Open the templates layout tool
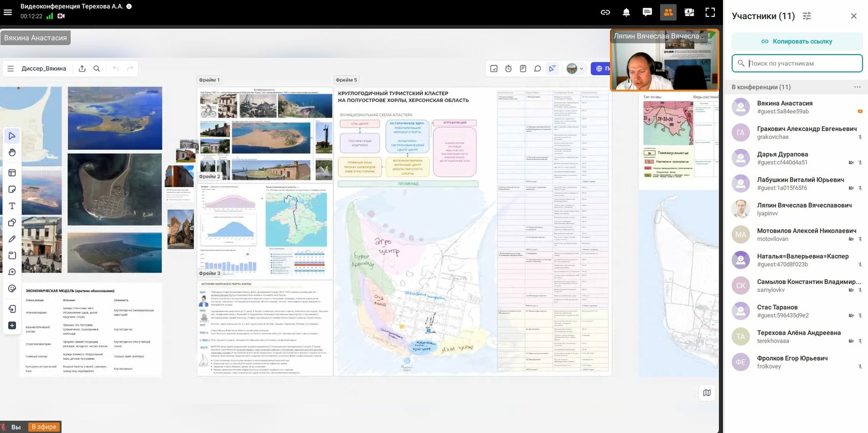Viewport: 868px width, 433px height. click(12, 173)
